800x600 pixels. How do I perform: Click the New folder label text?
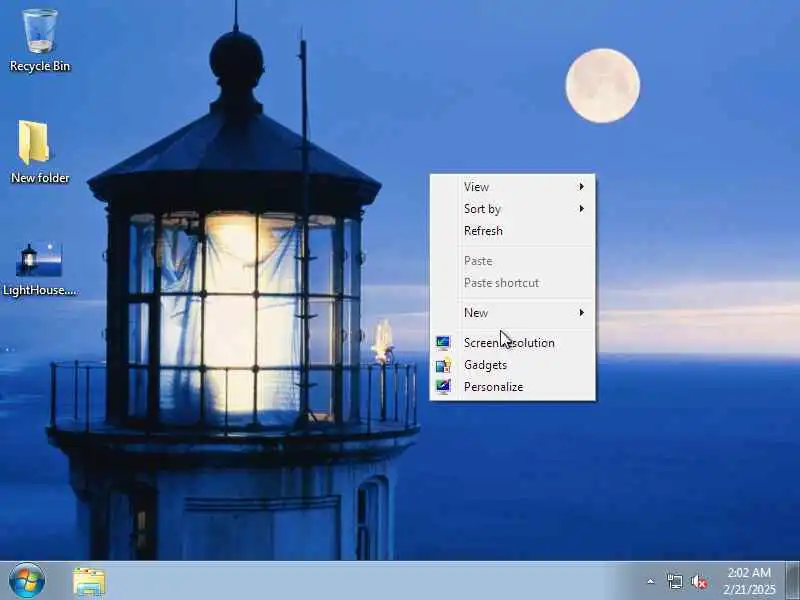(40, 178)
